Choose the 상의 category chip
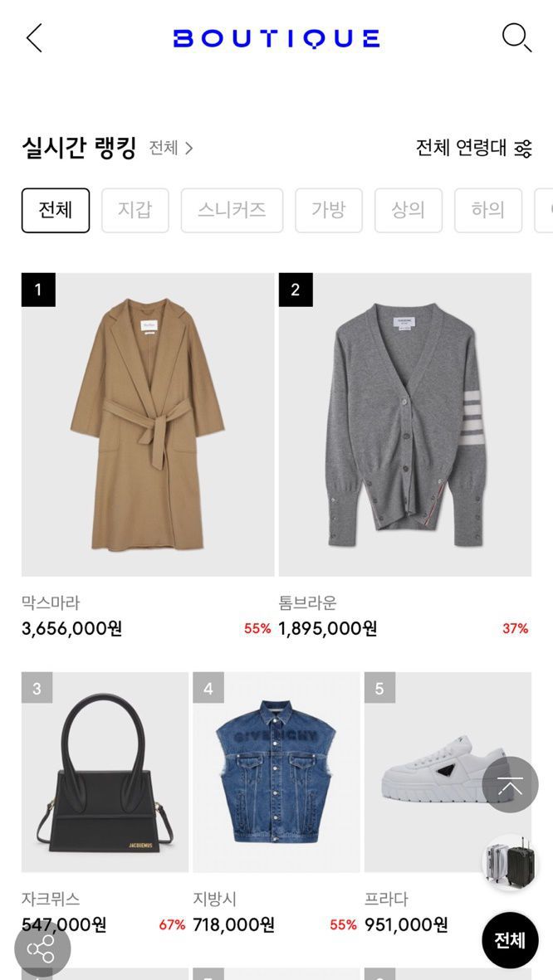The image size is (553, 980). (409, 210)
